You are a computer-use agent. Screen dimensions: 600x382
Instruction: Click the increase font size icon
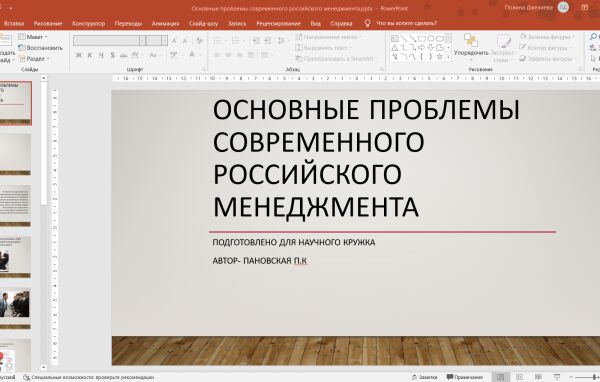pos(174,41)
